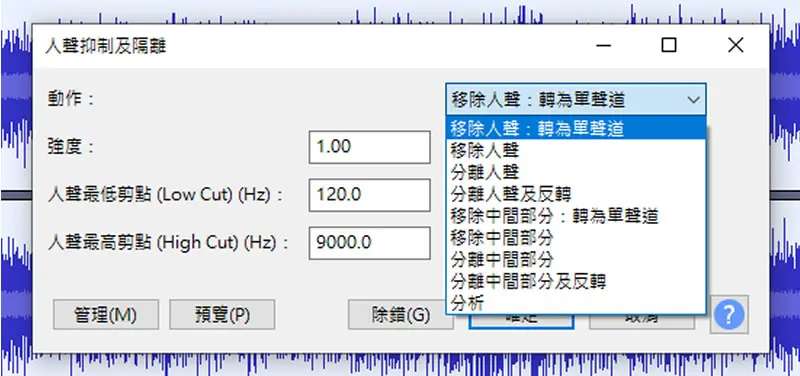800x376 pixels.
Task: Choose 移除中間部分 option
Action: [x=576, y=238]
